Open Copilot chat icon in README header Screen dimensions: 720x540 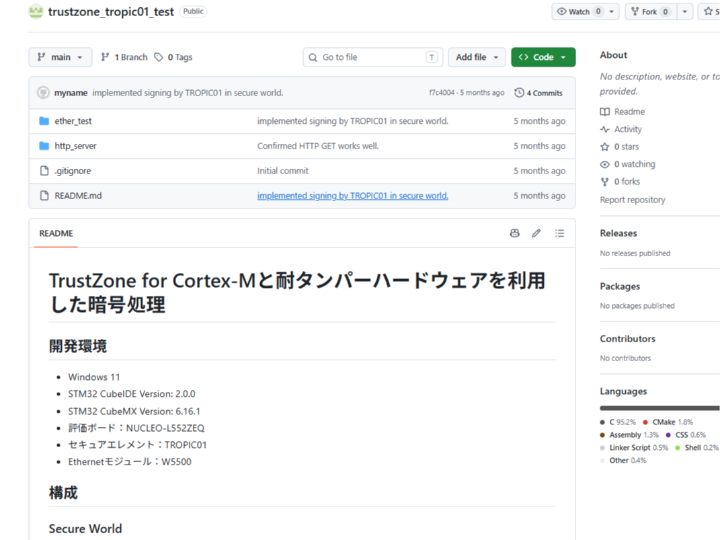coord(515,233)
